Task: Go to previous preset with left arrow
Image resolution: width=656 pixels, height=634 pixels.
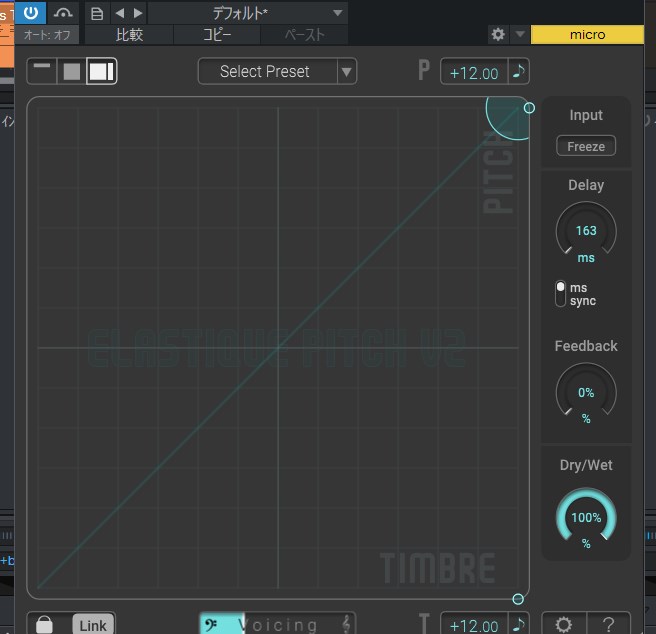Action: click(x=120, y=13)
